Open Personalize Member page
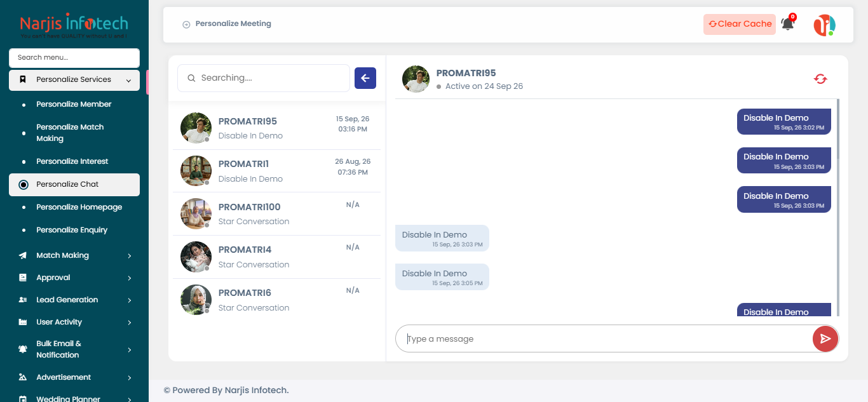The height and width of the screenshot is (402, 868). click(74, 104)
